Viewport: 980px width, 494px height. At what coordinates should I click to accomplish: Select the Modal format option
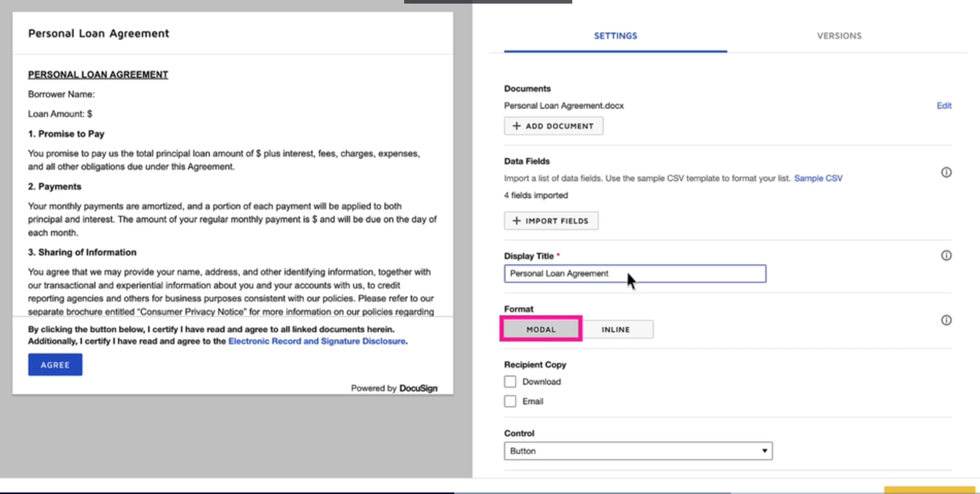point(541,330)
